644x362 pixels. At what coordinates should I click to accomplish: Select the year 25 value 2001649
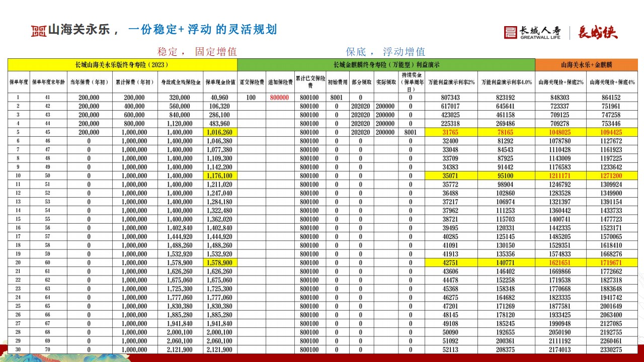(612, 306)
